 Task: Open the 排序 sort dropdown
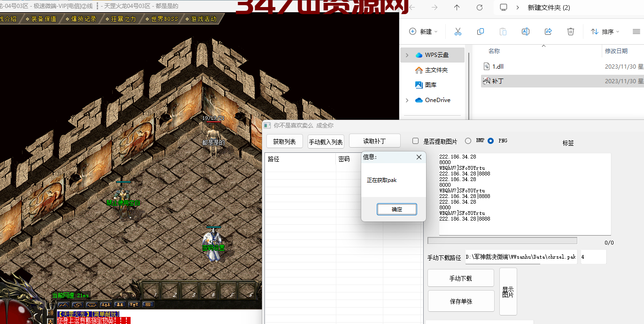[x=605, y=32]
